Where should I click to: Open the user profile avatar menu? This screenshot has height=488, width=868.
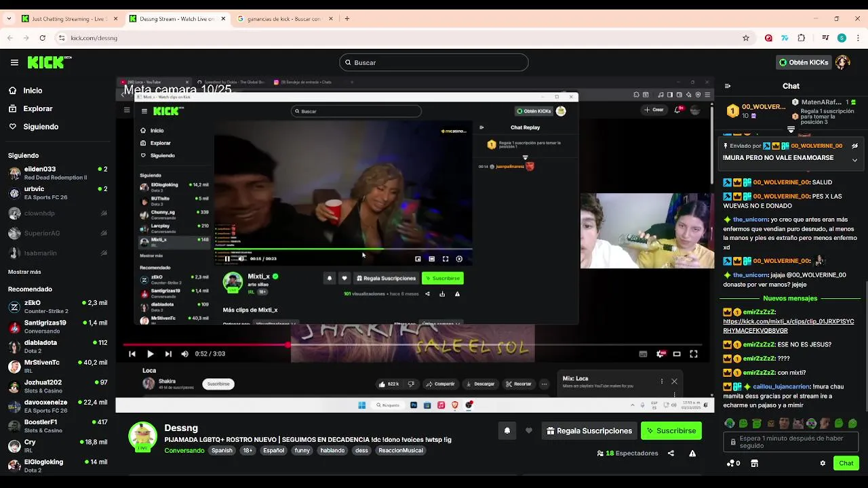843,62
